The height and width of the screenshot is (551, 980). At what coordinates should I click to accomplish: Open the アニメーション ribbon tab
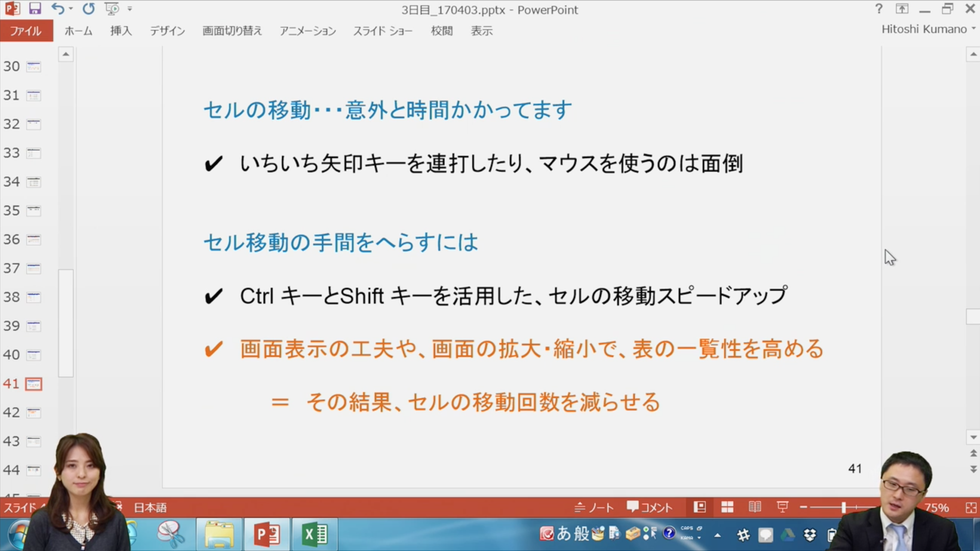[x=308, y=31]
